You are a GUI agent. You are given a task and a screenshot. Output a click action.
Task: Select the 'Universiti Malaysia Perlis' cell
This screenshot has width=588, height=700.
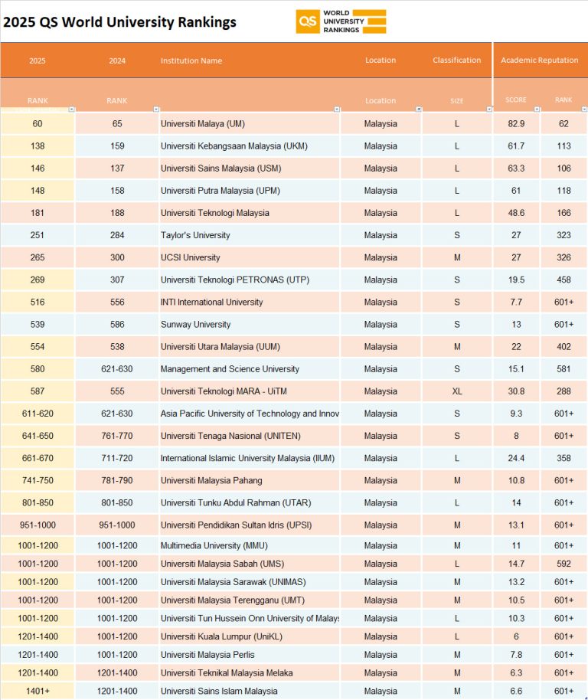(x=250, y=655)
